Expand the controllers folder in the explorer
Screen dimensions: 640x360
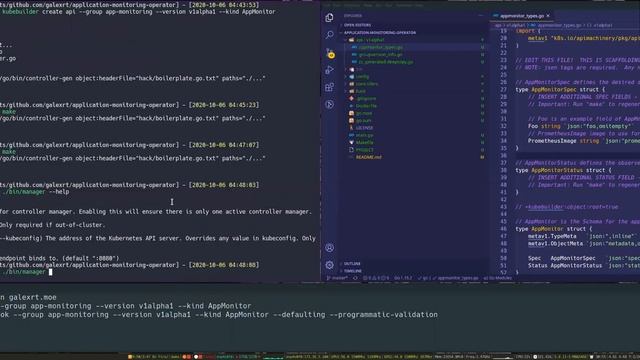(x=367, y=84)
